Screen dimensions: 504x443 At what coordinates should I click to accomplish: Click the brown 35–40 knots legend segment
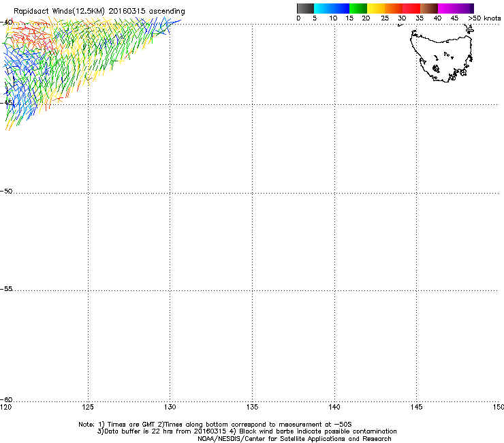[x=429, y=8]
